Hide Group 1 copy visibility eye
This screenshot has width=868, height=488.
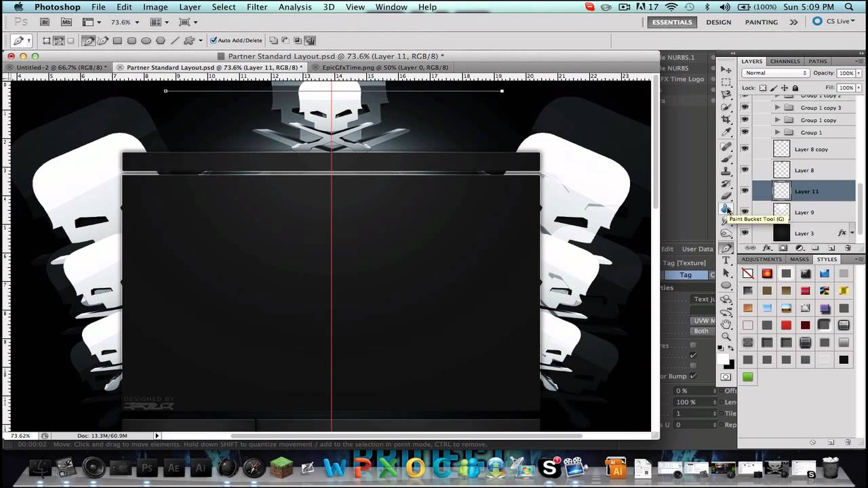coord(745,120)
